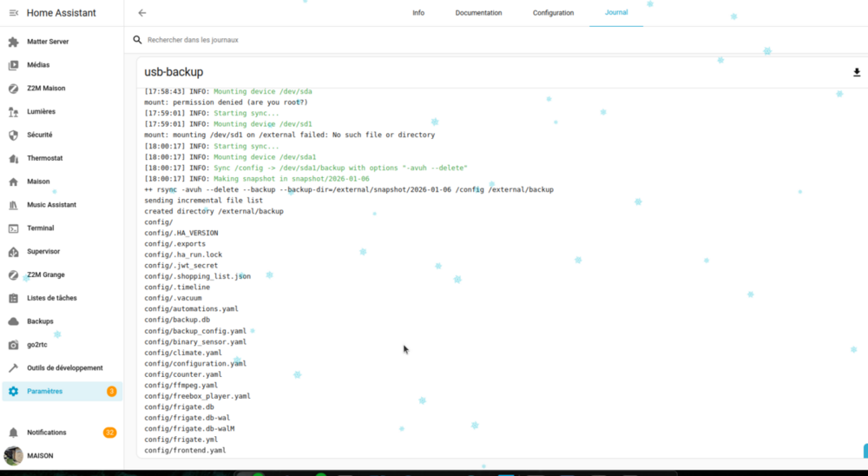Screen dimensions: 868x476
Task: Click 'created directory /external/backup' line
Action: (x=214, y=211)
